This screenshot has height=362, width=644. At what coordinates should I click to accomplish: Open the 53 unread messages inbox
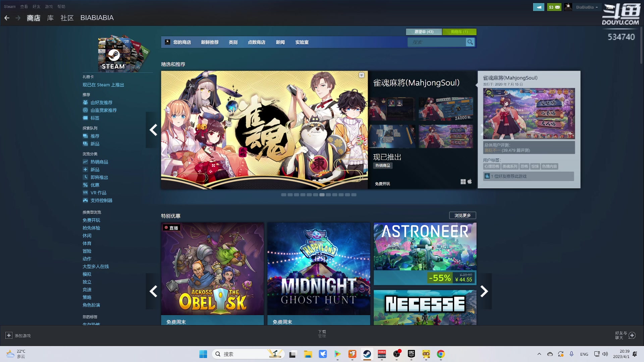[x=554, y=7]
